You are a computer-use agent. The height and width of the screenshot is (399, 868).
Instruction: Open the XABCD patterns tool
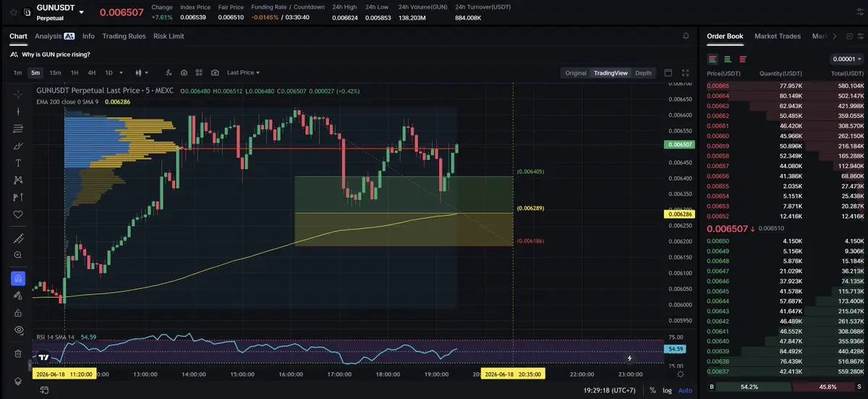pos(18,180)
